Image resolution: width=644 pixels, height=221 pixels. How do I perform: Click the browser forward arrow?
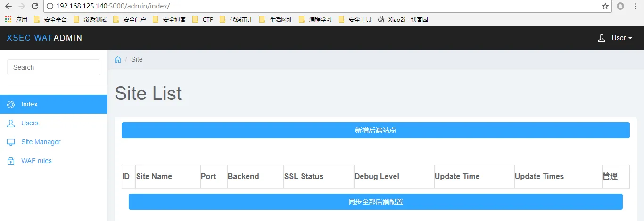(21, 6)
